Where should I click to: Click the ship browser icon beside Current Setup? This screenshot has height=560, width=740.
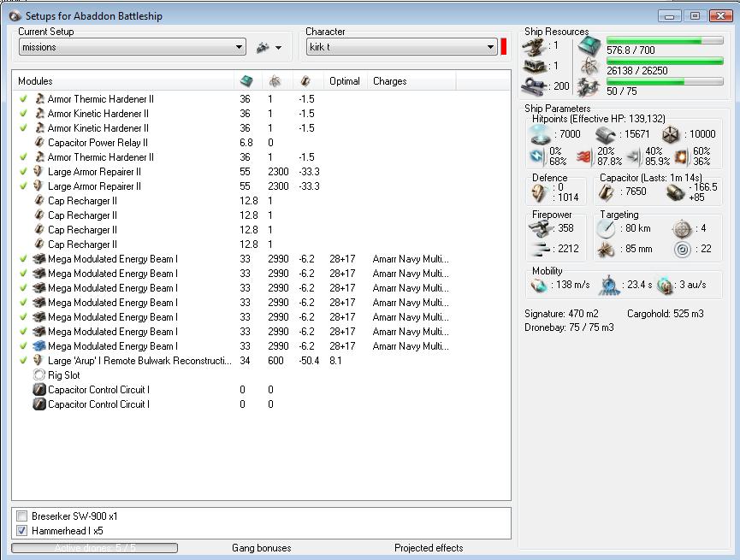coord(263,47)
